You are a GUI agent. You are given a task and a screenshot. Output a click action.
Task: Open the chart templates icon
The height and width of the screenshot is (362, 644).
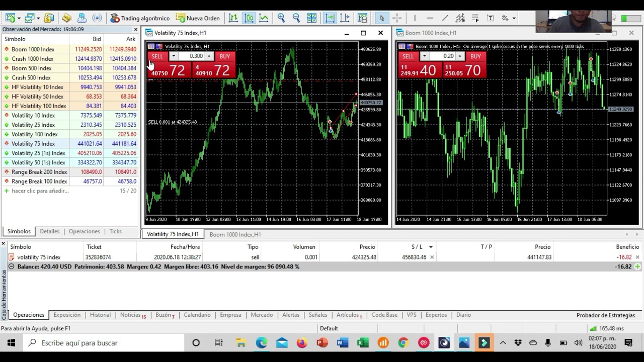point(362,18)
